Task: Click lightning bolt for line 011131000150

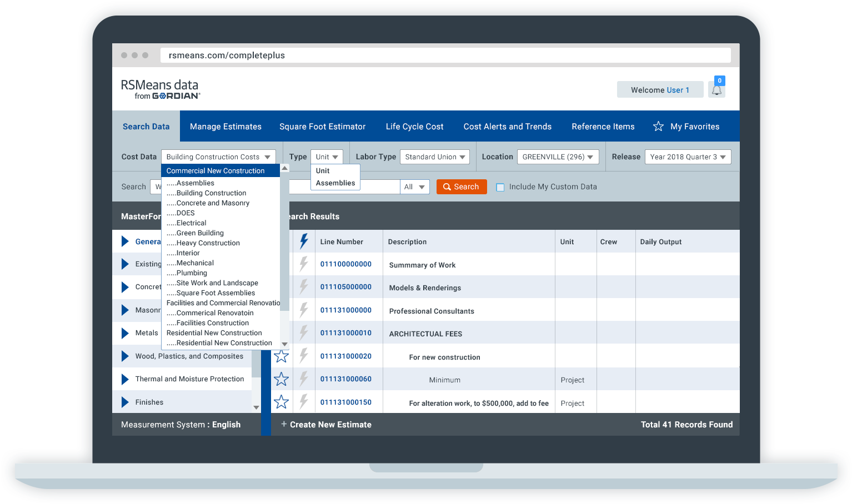Action: click(304, 402)
